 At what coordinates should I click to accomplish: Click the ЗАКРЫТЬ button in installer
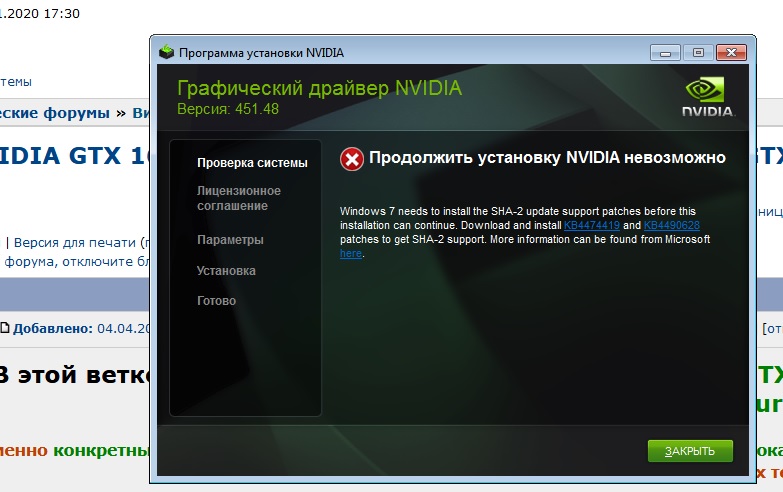point(690,451)
